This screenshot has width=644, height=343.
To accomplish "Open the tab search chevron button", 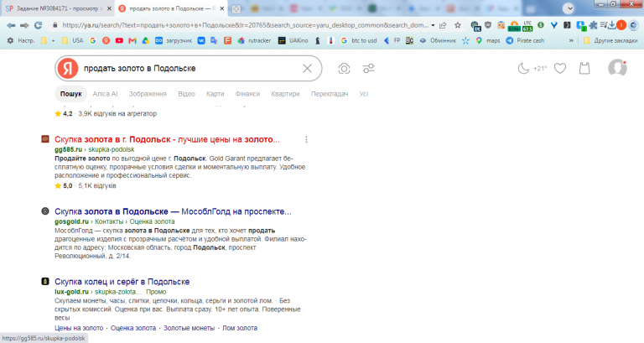I will coord(569,8).
